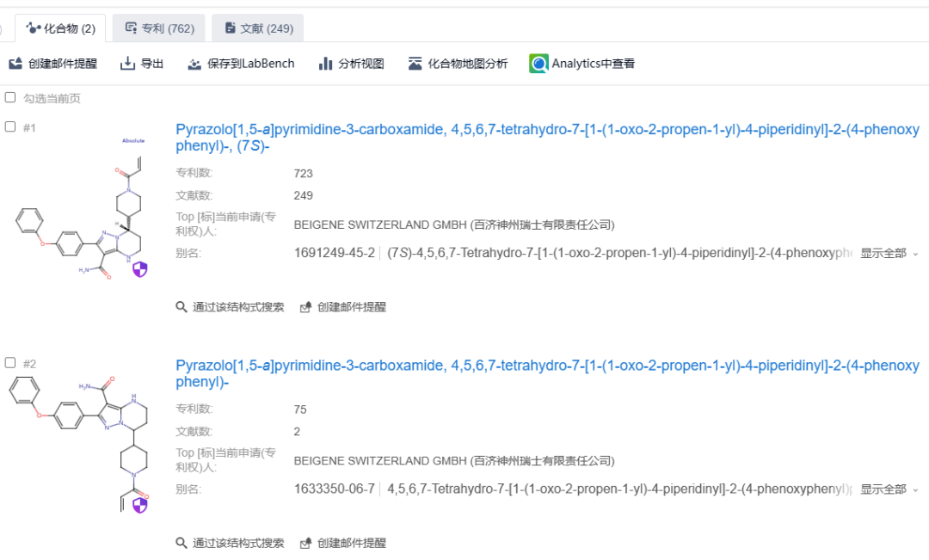Switch to the 文献 (249) tab
The width and height of the screenshot is (929, 560).
(258, 28)
